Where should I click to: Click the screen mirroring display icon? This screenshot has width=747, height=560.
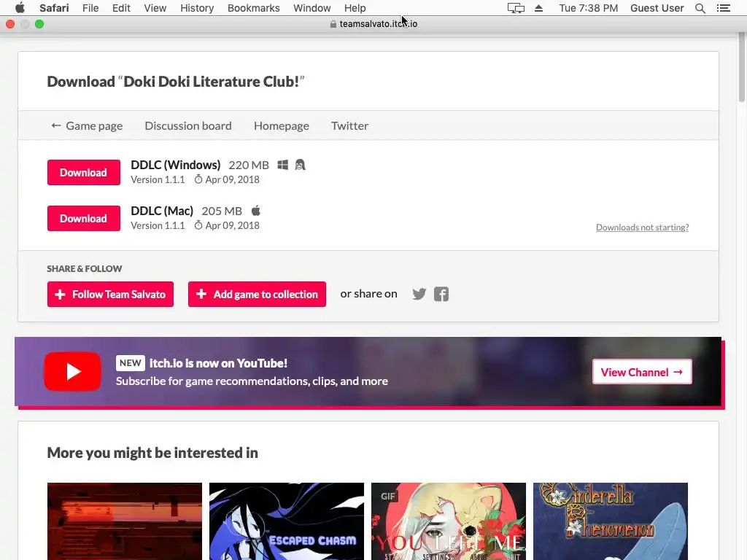[x=516, y=8]
